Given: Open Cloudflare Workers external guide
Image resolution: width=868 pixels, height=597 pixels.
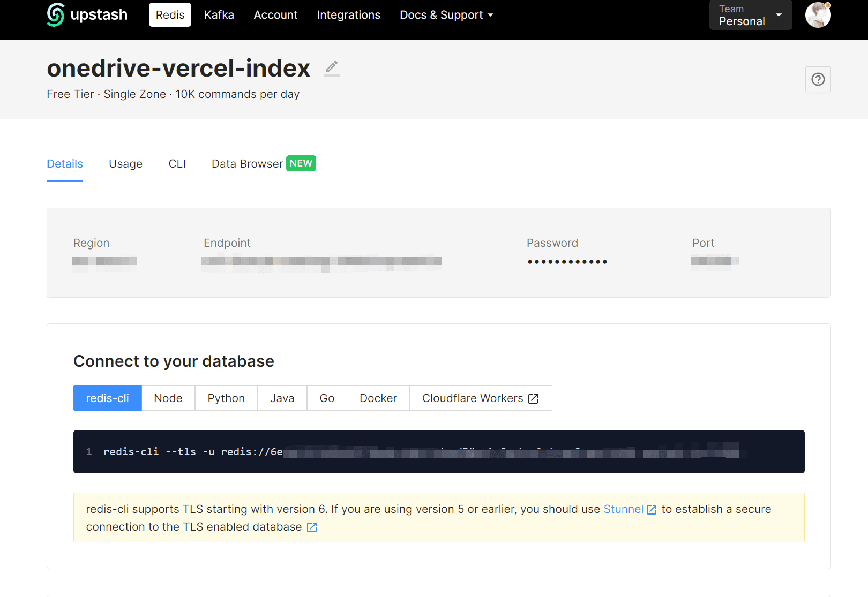Looking at the screenshot, I should (x=481, y=398).
